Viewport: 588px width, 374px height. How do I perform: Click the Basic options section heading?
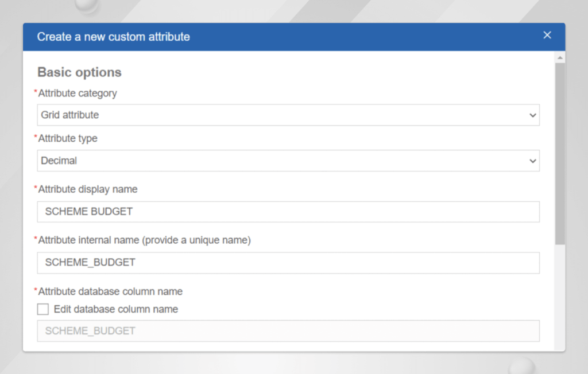pos(79,72)
